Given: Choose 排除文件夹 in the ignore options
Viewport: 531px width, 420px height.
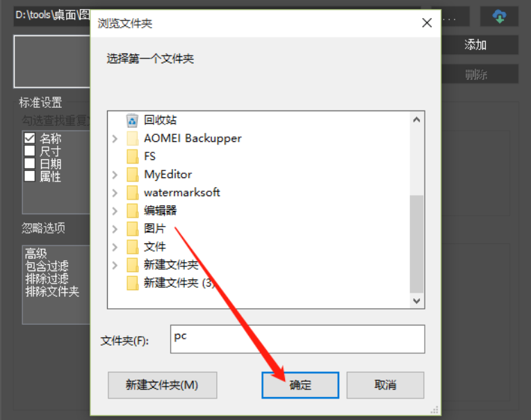Looking at the screenshot, I should point(52,291).
